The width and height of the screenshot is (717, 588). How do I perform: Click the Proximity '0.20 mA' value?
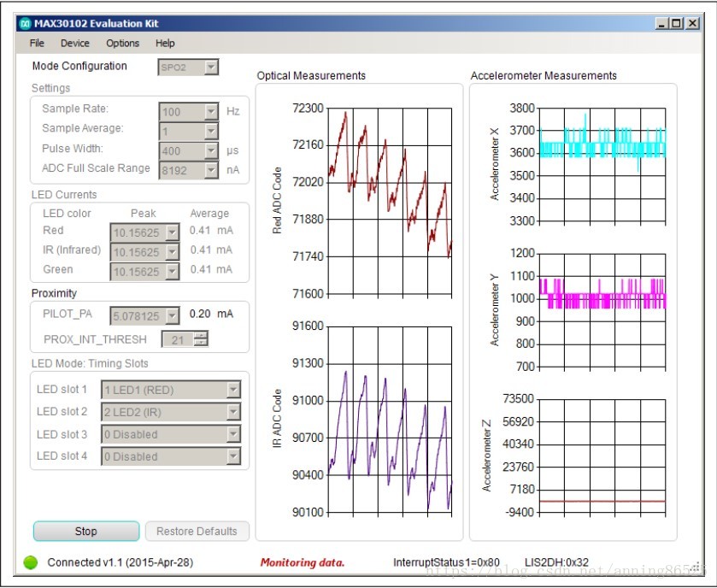click(x=211, y=314)
